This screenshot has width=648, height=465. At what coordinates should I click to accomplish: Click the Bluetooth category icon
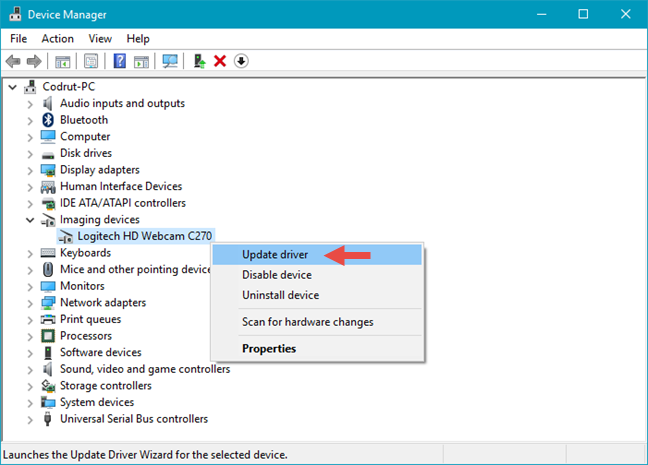(x=48, y=120)
